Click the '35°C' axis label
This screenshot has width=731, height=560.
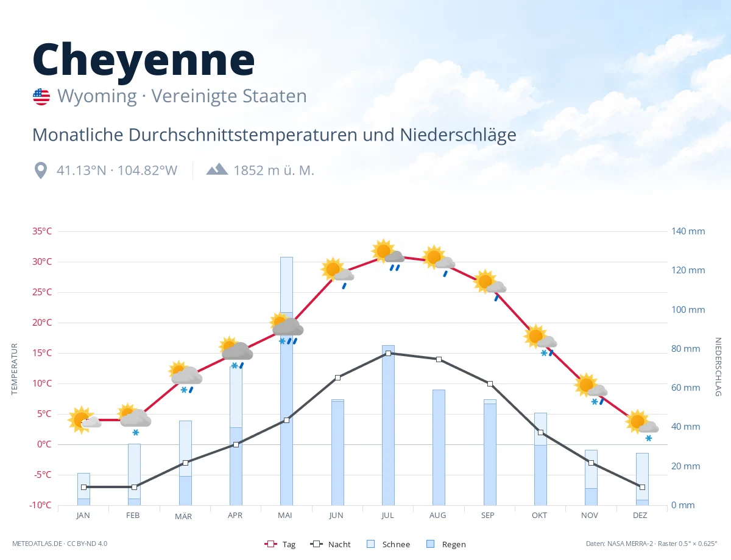pos(42,231)
